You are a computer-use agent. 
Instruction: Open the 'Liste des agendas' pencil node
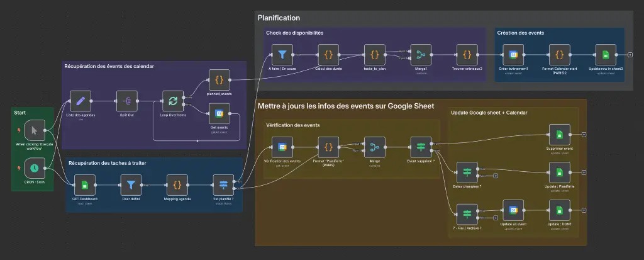[80, 101]
